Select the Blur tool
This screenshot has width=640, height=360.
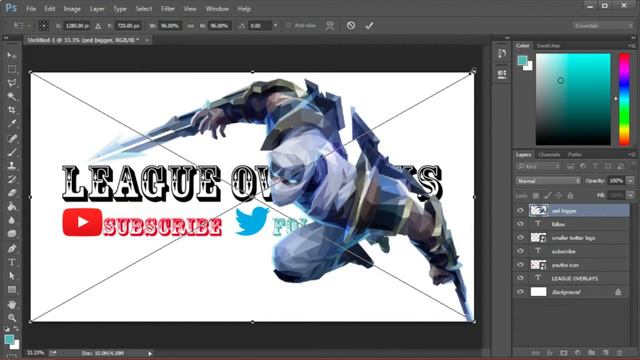[12, 220]
